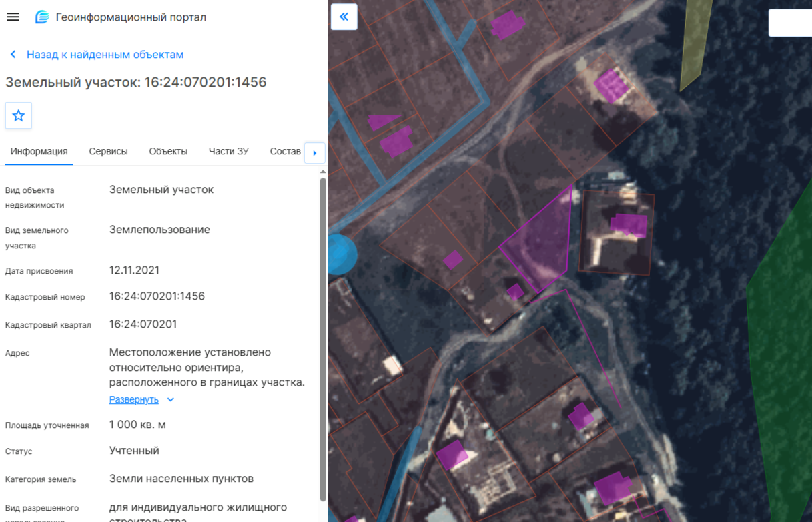812x522 pixels.
Task: Click the Земельный участок value text
Action: 161,190
